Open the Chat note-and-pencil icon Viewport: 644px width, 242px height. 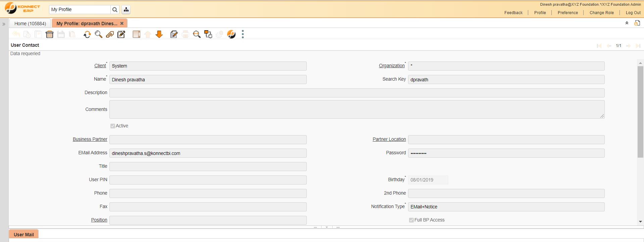(x=121, y=34)
